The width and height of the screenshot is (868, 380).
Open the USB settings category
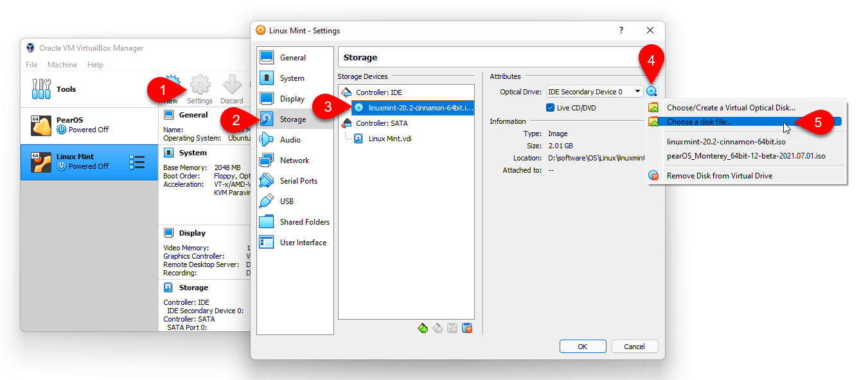coord(295,202)
